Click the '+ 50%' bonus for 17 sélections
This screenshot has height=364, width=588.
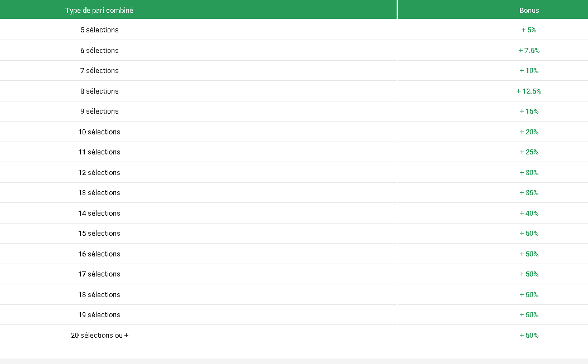529,274
